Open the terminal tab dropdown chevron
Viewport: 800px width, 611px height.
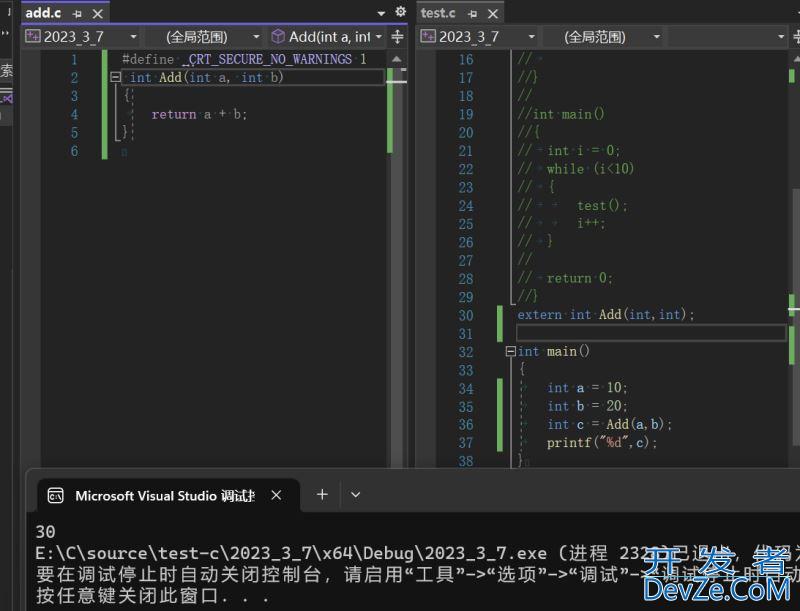[356, 495]
